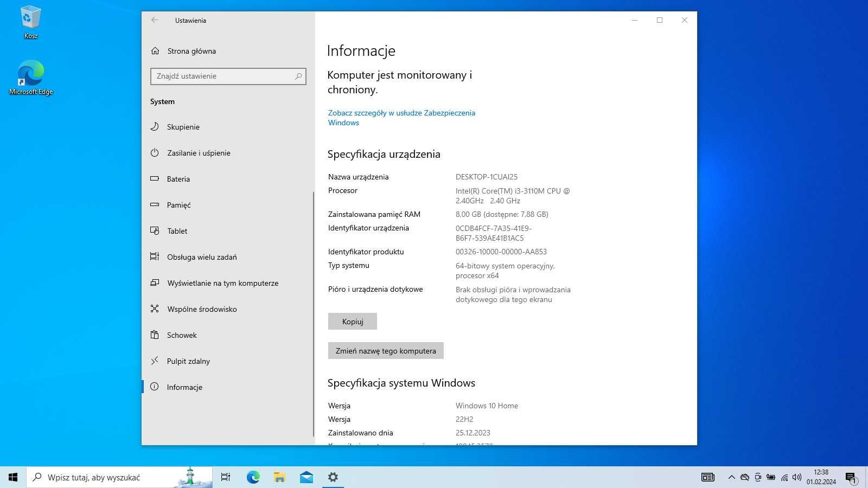The height and width of the screenshot is (488, 868).
Task: Open the battery status tray icon
Action: [x=771, y=477]
